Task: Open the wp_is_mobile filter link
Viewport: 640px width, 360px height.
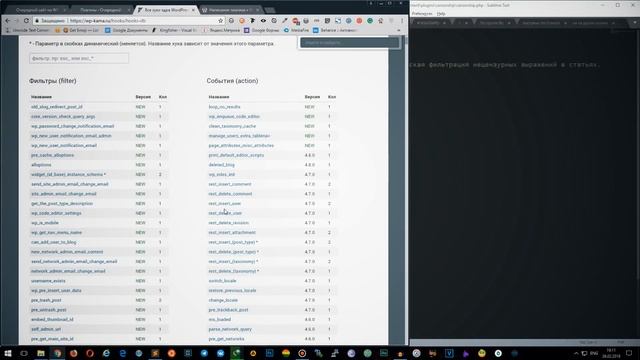Action: point(45,223)
